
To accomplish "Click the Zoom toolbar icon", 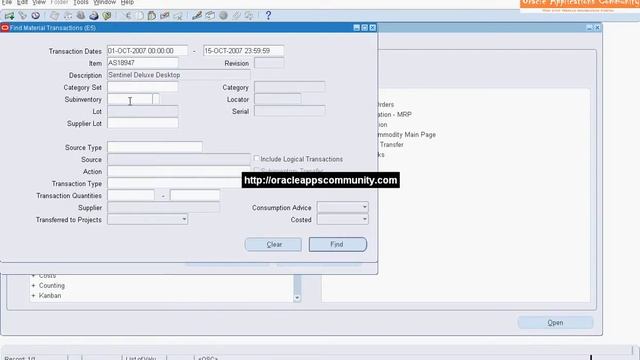I will (x=210, y=16).
